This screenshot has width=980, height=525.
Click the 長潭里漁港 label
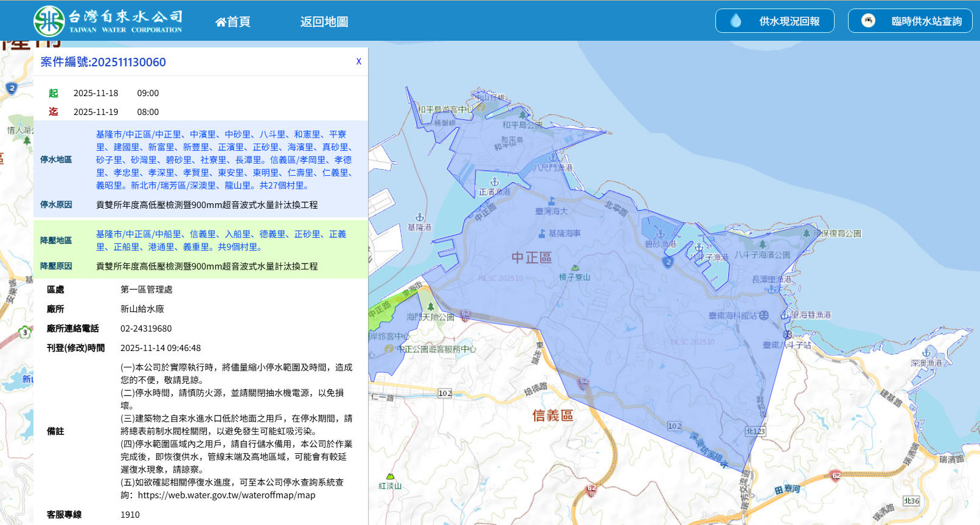point(772,279)
